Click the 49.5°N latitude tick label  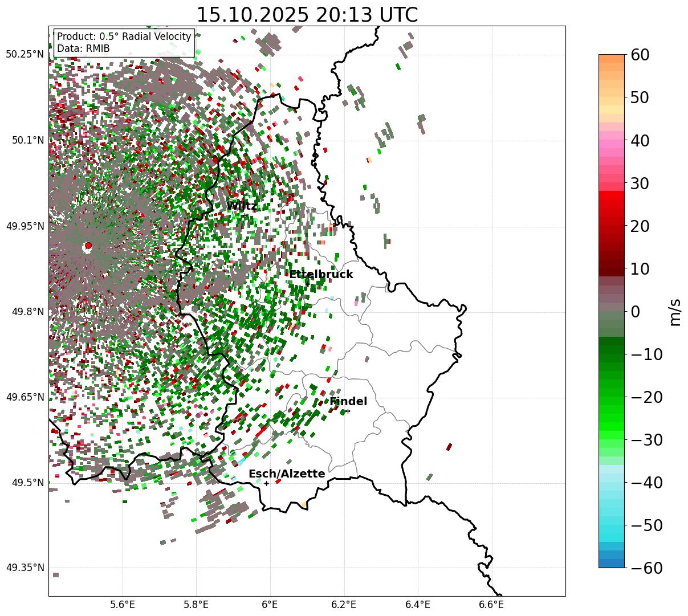[27, 483]
